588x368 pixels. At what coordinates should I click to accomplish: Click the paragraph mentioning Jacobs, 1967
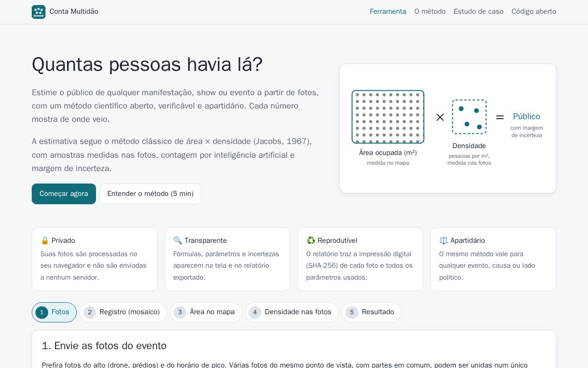[x=172, y=155]
